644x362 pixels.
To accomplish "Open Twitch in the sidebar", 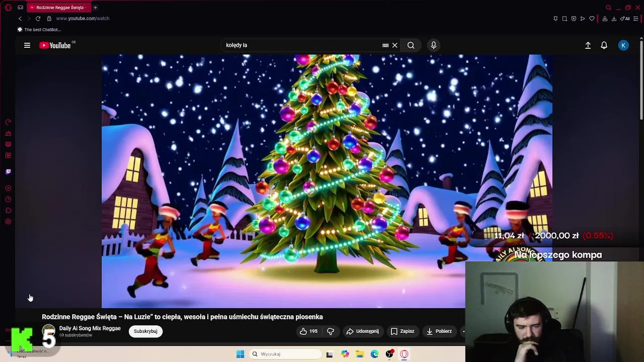I will (8, 172).
